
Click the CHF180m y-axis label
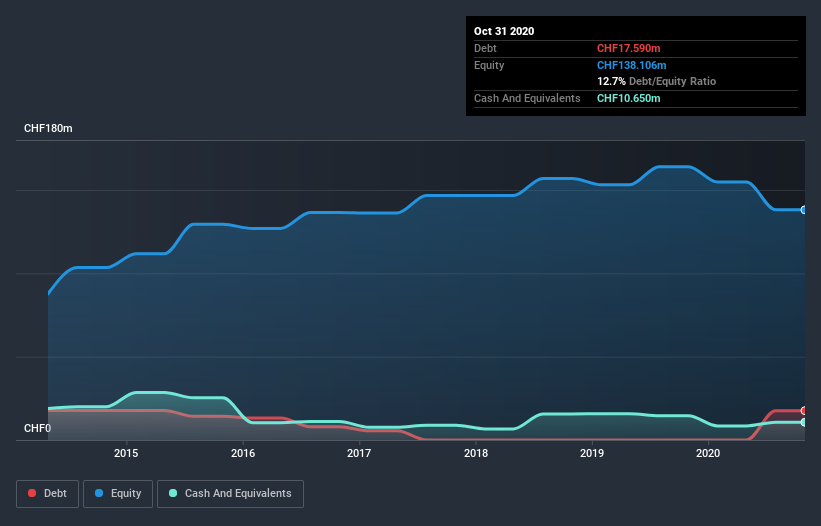point(48,128)
